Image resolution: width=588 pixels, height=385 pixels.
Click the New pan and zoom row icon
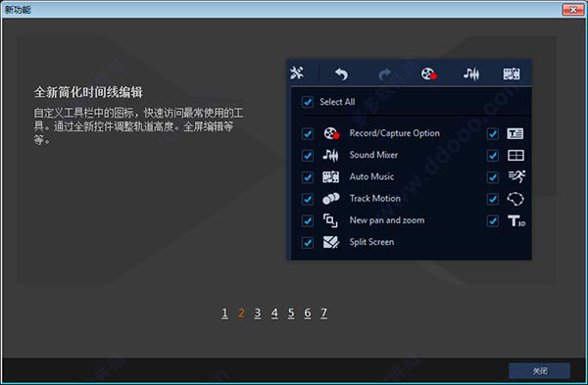(330, 220)
